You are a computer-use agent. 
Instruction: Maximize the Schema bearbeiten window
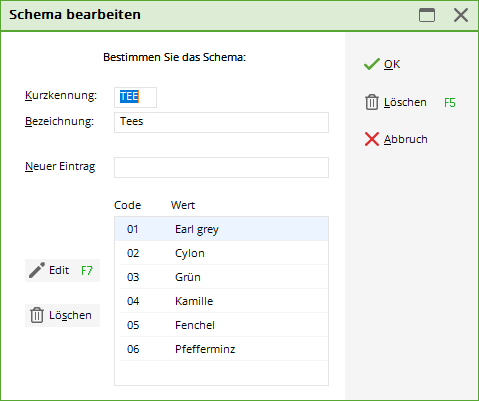[x=427, y=15]
